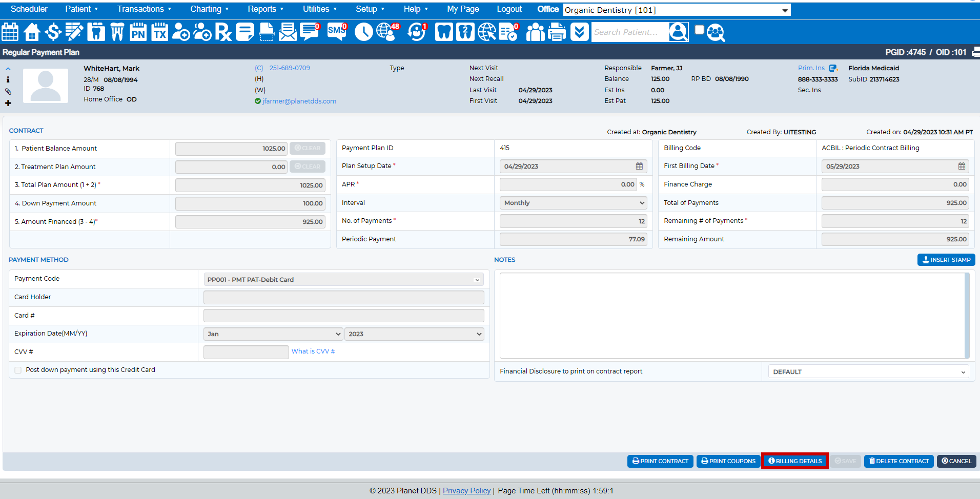The height and width of the screenshot is (499, 980).
Task: Click the INSERT STAMP button
Action: click(946, 260)
